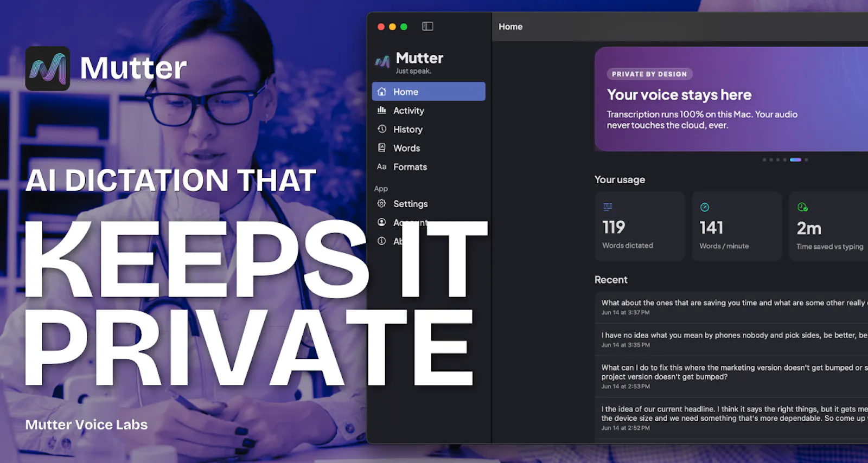This screenshot has height=463, width=868.
Task: Open the 2m Time saved card
Action: click(x=828, y=227)
